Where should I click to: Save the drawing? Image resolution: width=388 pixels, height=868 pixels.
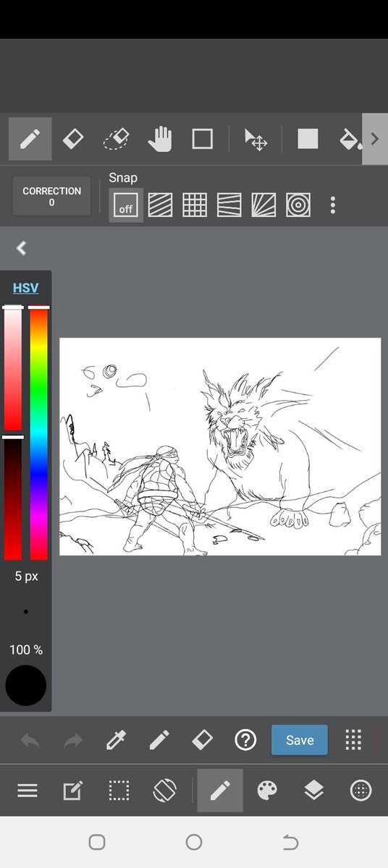coord(300,740)
